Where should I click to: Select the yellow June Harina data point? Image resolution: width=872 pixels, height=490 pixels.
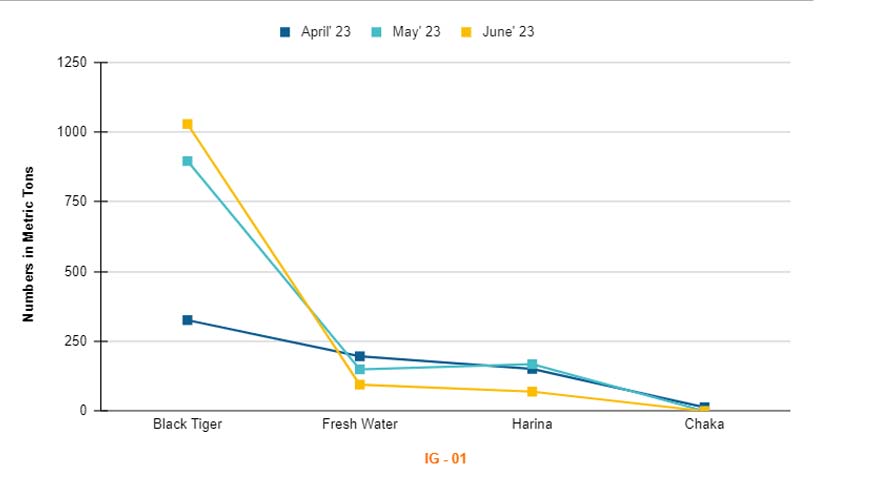(532, 392)
